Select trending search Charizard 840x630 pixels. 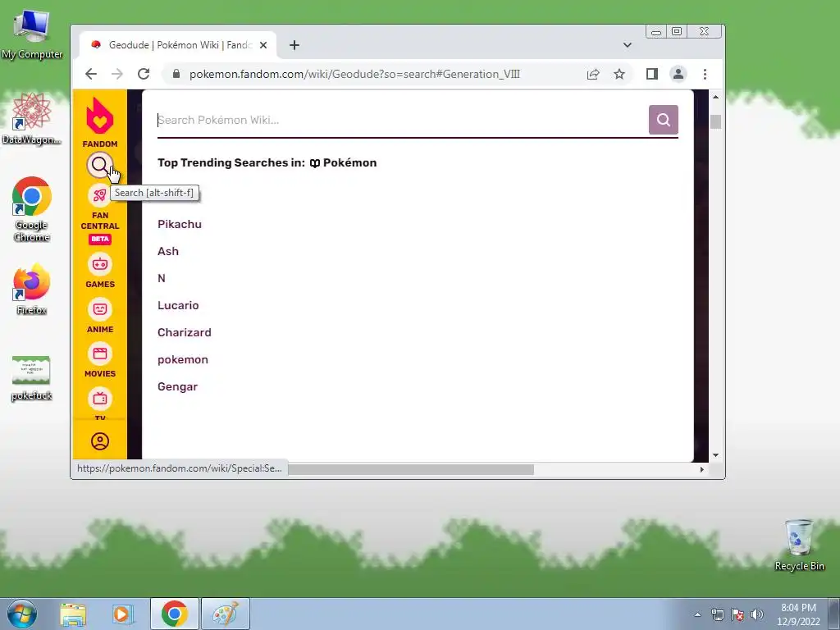click(x=185, y=332)
